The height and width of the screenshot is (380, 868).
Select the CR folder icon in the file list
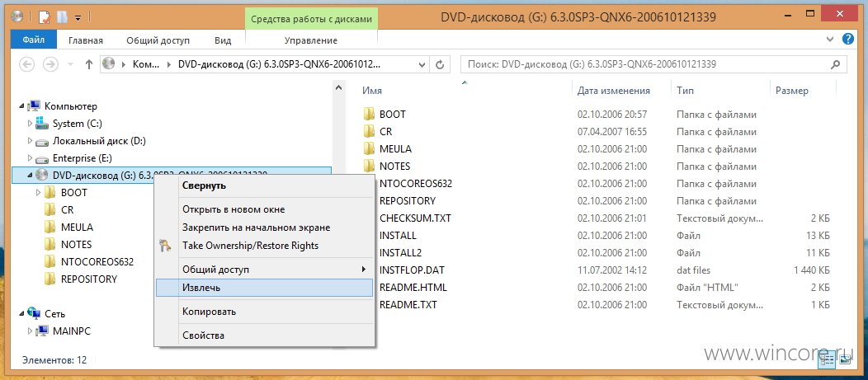(x=370, y=131)
